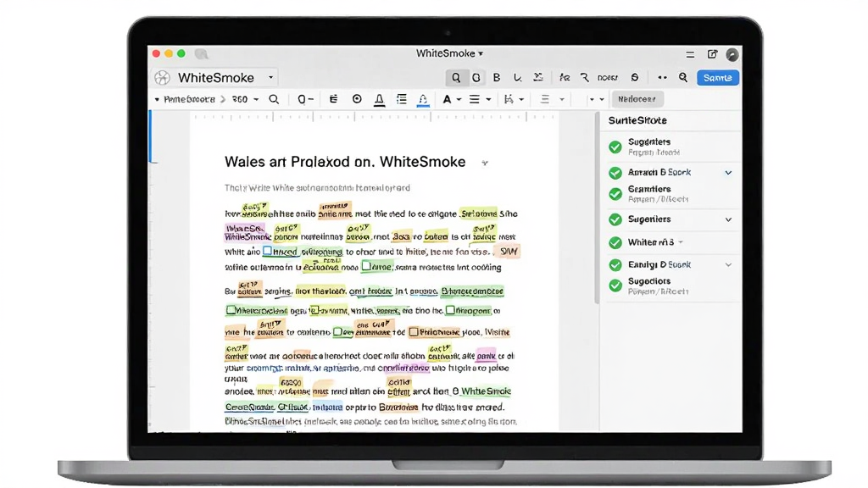Toggle the green checkmark on the Geantiers row

615,194
